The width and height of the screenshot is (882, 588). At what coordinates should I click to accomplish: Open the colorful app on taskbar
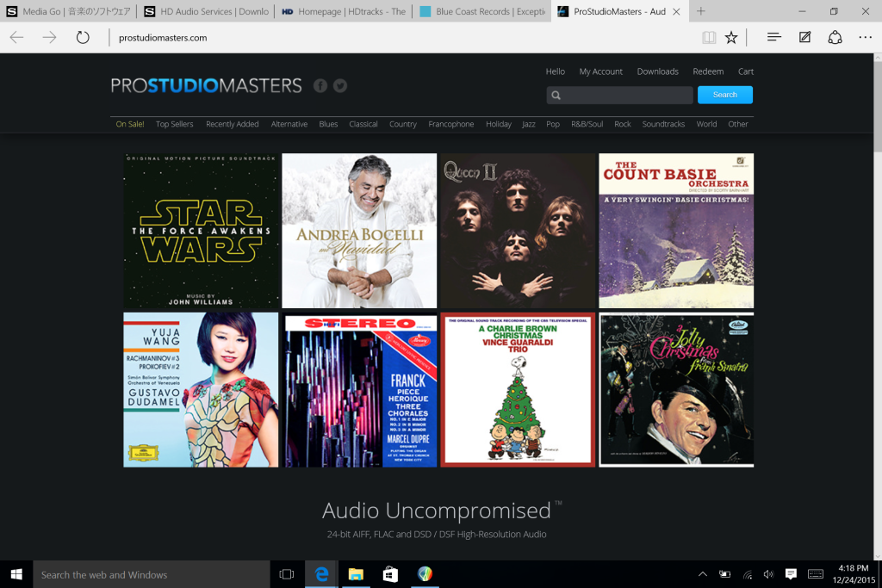coord(425,574)
